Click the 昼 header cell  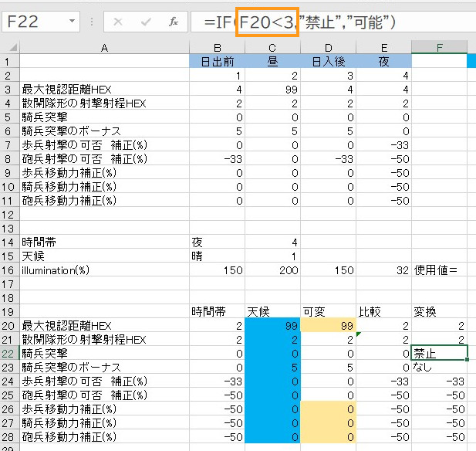272,61
